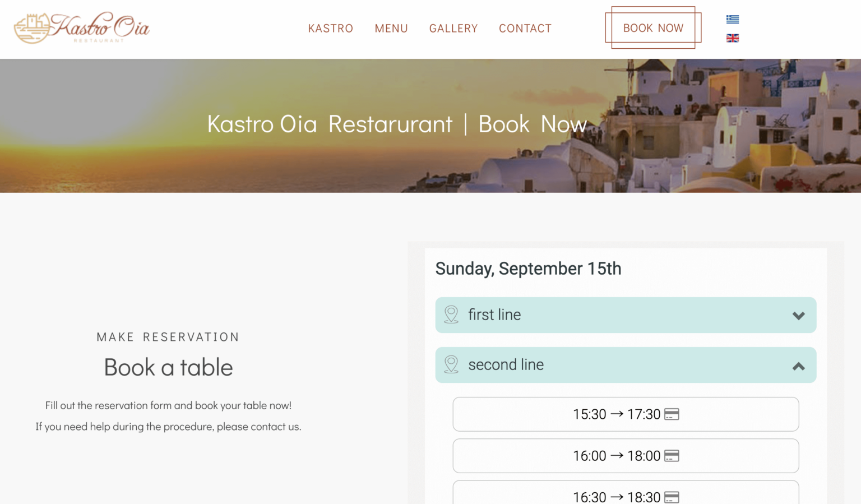This screenshot has height=504, width=861.
Task: Click credit card icon on 16:30 slot
Action: 672,497
